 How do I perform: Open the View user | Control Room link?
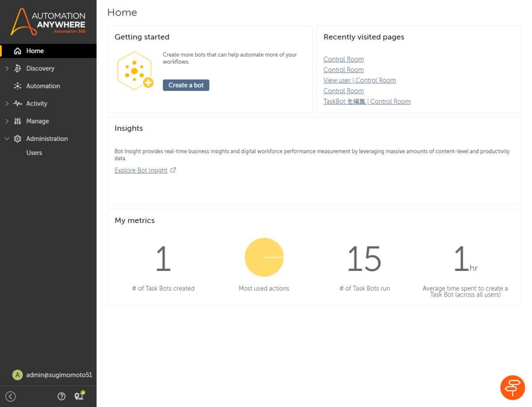pyautogui.click(x=360, y=80)
